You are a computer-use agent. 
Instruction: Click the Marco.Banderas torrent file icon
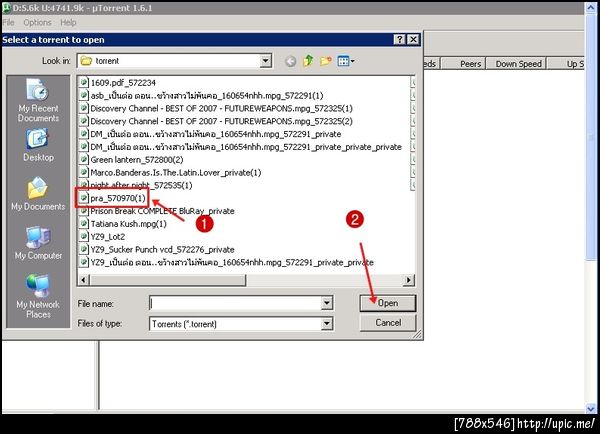pyautogui.click(x=83, y=172)
